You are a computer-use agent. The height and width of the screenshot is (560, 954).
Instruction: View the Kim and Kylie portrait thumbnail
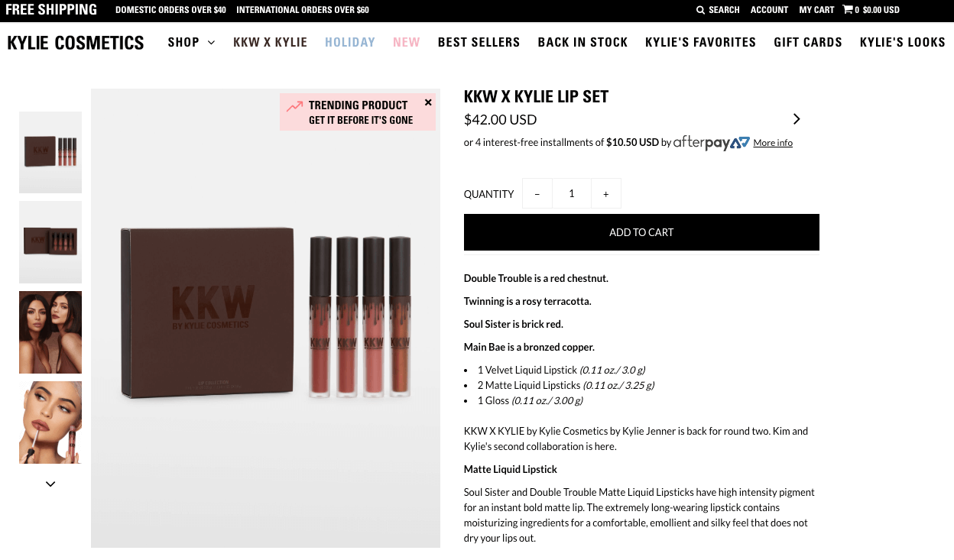pos(50,332)
